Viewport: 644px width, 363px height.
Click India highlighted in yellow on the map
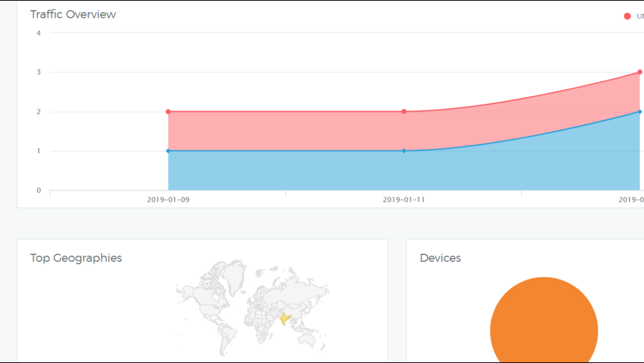coord(286,318)
